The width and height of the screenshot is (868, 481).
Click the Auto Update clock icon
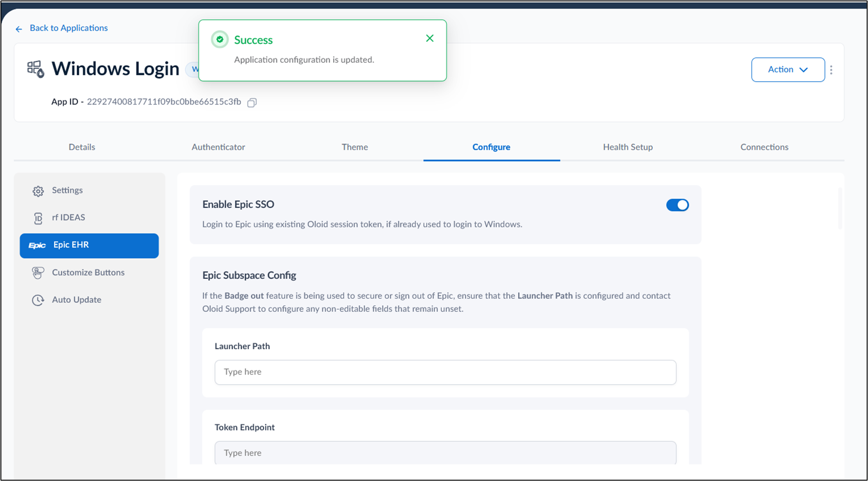(38, 300)
